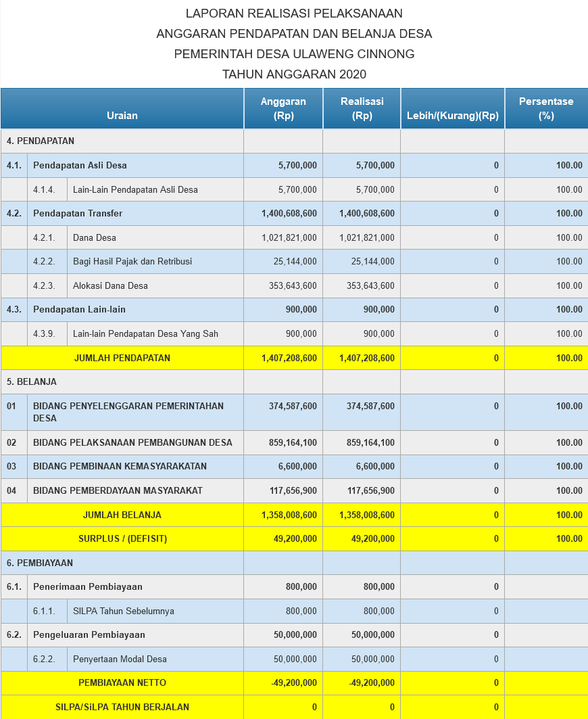Select the 4. PENDAPATAN section row

point(294,141)
